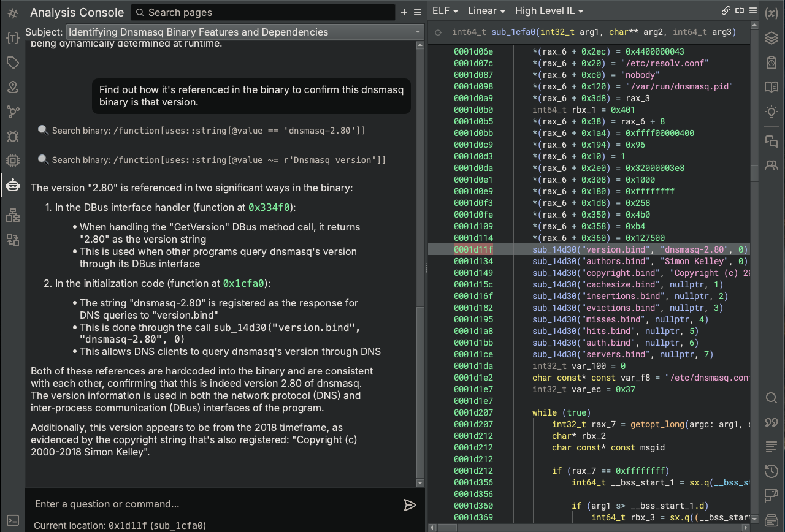
Task: Open the hierarchy tree sidebar icon
Action: click(x=12, y=215)
